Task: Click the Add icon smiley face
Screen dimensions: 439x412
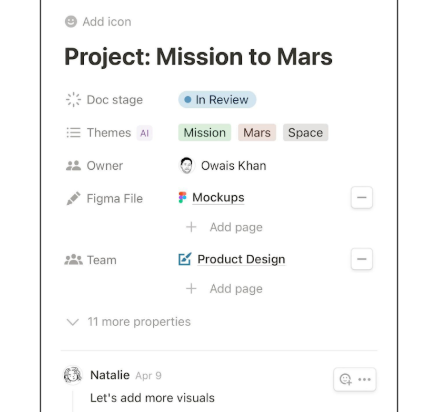Action: pos(71,22)
